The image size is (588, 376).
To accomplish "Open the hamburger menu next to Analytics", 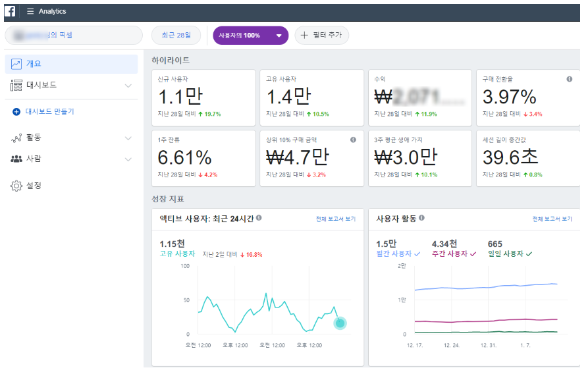I will click(x=30, y=11).
